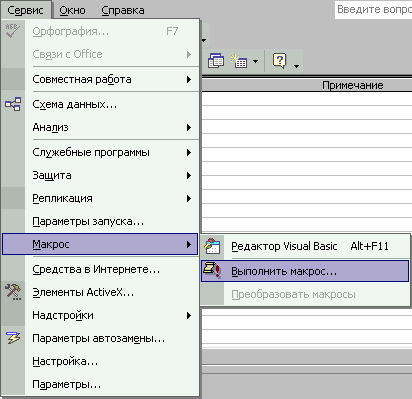Expand the Совместная работа submenu

tap(189, 79)
